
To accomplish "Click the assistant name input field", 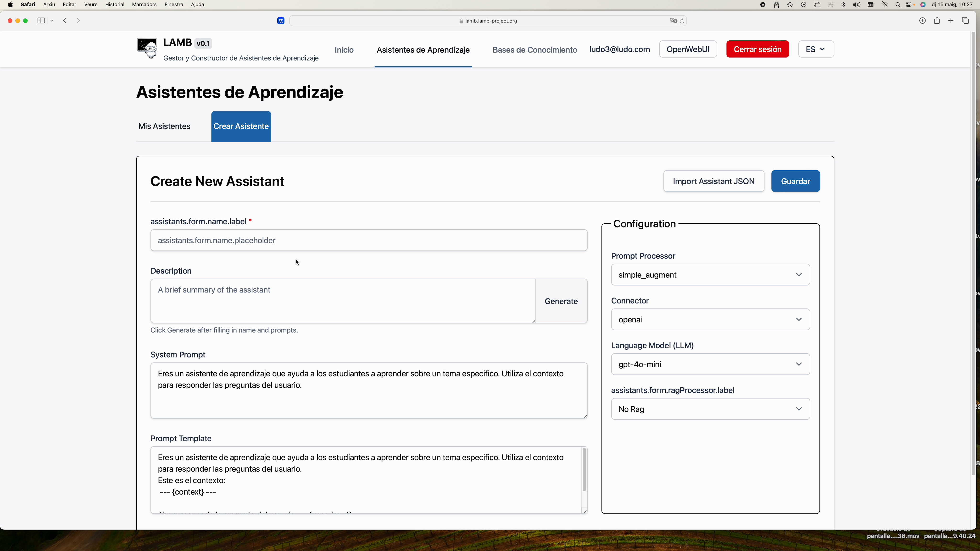I will tap(368, 240).
